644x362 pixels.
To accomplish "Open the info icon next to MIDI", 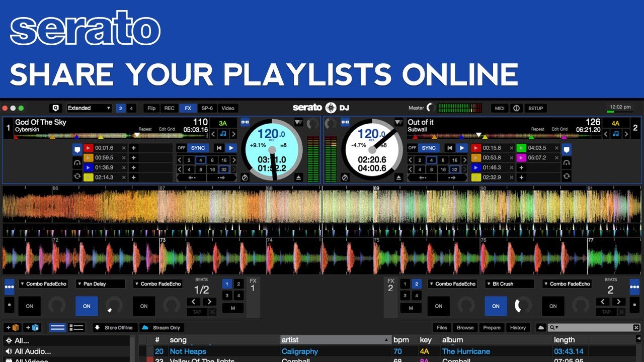I will 516,108.
